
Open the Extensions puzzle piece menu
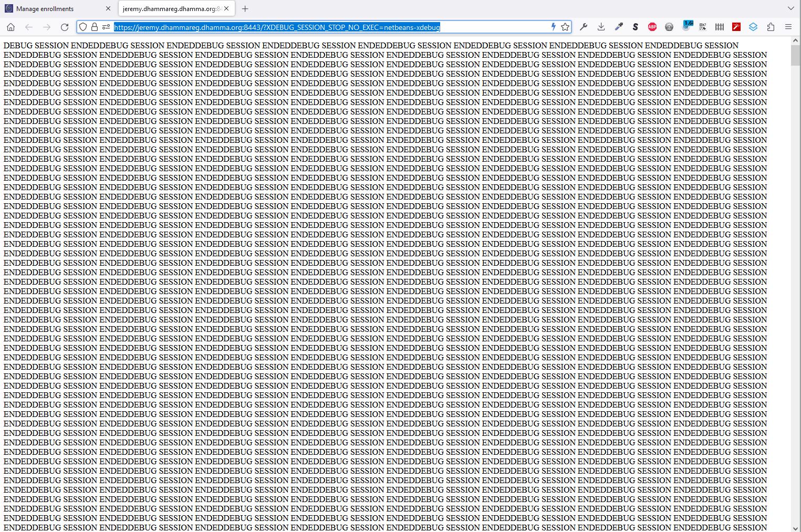pos(771,27)
